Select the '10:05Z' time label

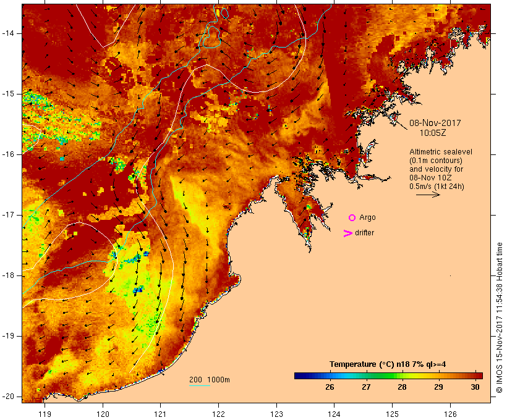click(433, 133)
